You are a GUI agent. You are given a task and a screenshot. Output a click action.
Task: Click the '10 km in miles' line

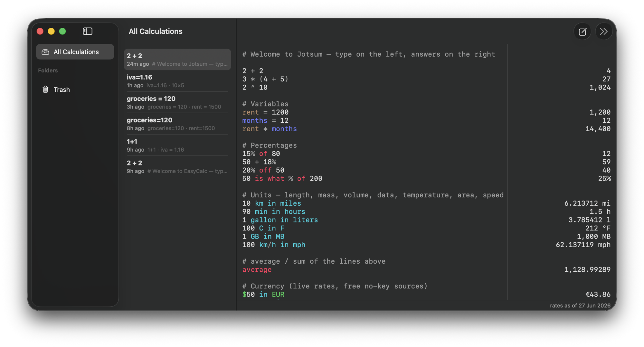[x=272, y=203]
